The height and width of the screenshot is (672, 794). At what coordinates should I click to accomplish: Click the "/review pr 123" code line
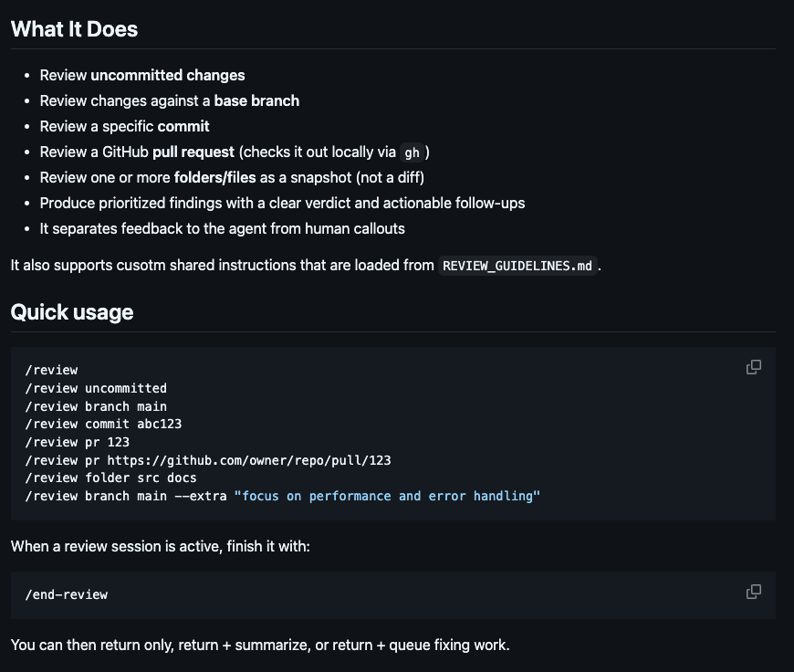coord(78,442)
